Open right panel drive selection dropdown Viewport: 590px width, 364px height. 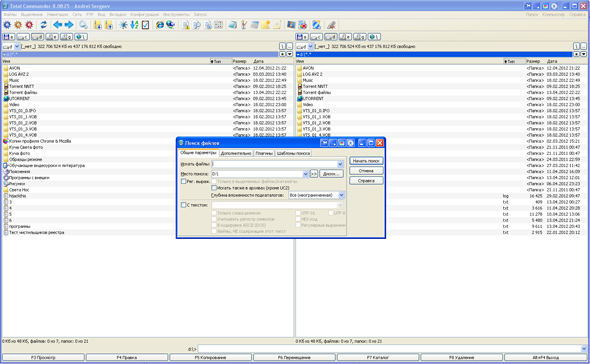[310, 46]
